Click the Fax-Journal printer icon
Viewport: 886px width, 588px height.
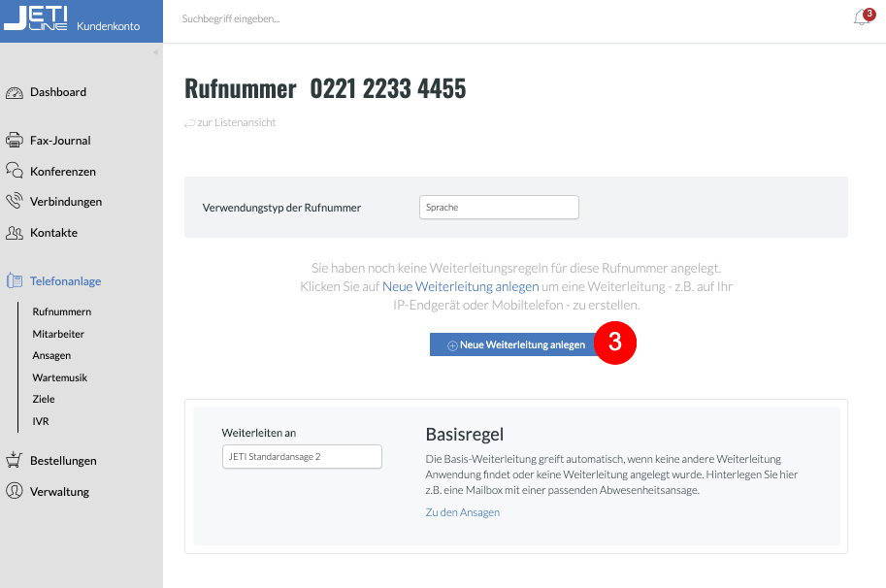tap(14, 141)
